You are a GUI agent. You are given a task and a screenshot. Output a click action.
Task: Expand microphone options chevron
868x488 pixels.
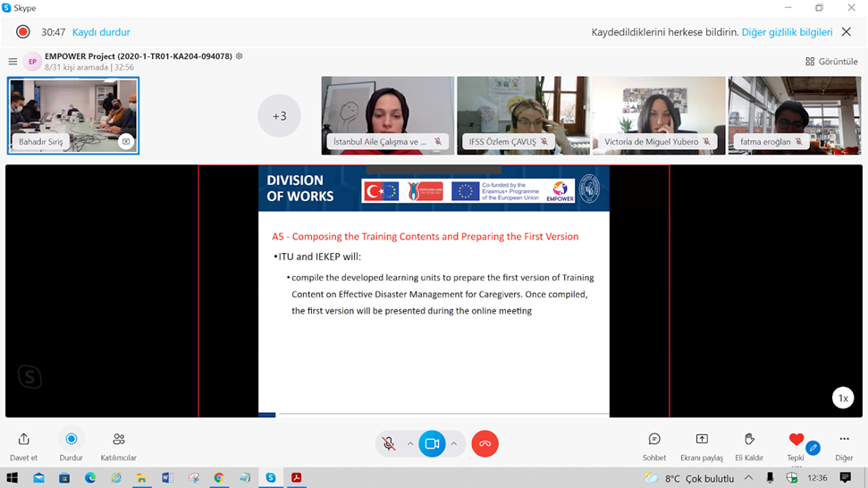tap(410, 443)
